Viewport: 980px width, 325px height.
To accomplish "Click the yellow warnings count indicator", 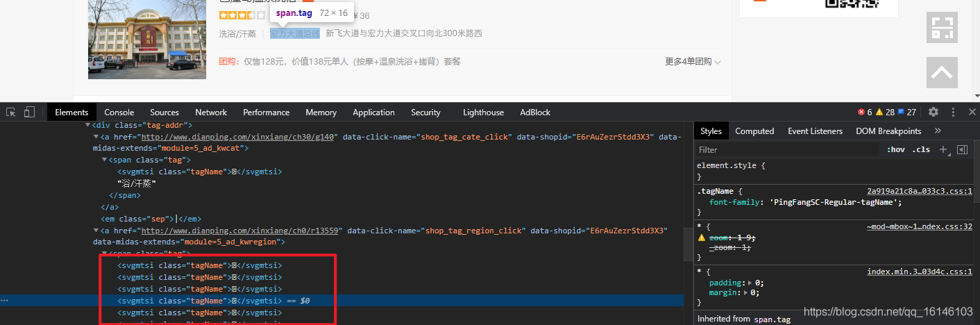I will pos(885,112).
